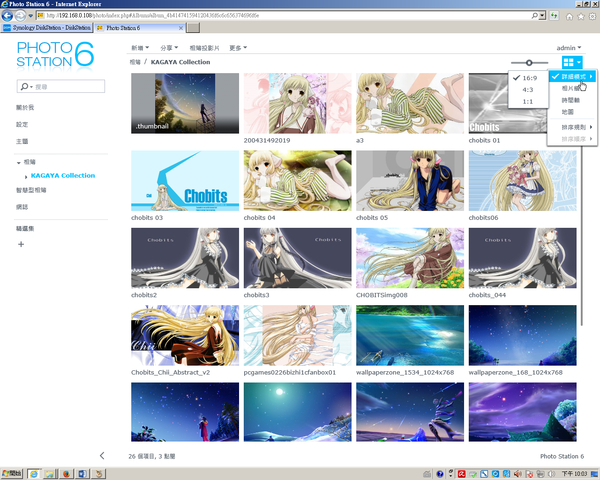Open 智慧型相簿 in the sidebar

(x=31, y=190)
